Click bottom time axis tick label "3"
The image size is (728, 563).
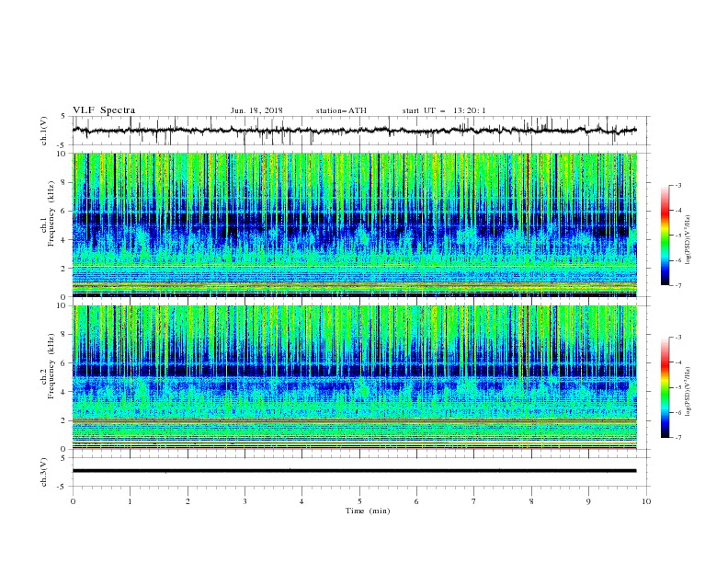245,501
